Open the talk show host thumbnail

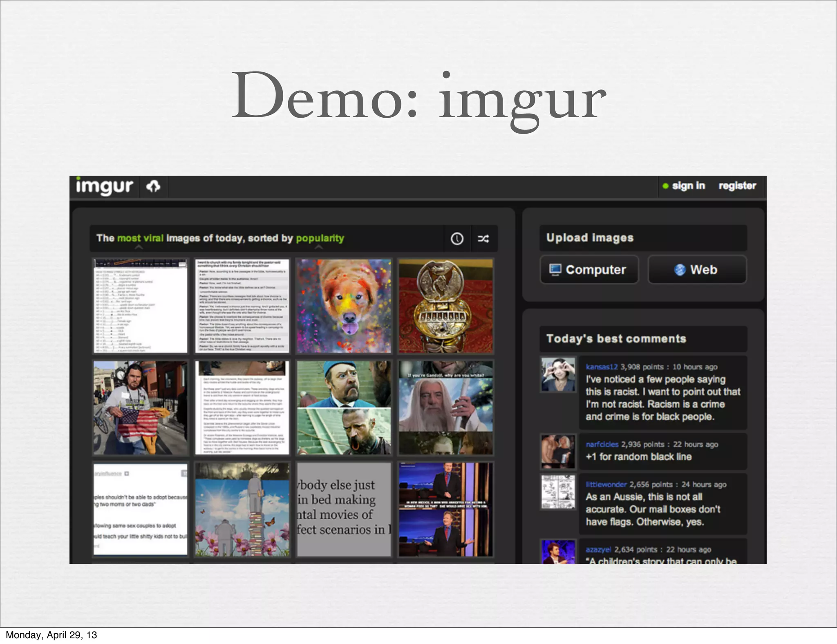coord(446,510)
